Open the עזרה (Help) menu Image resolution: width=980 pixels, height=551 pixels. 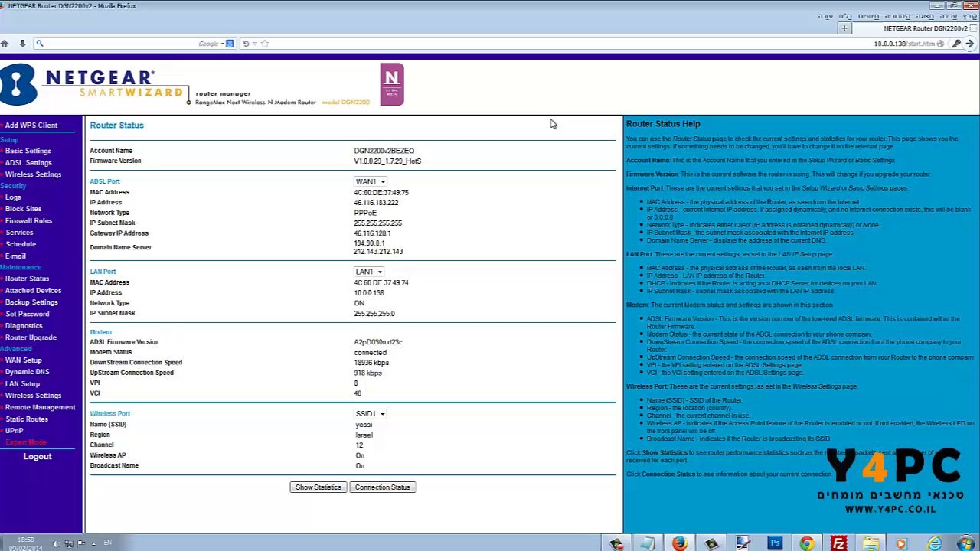(825, 16)
